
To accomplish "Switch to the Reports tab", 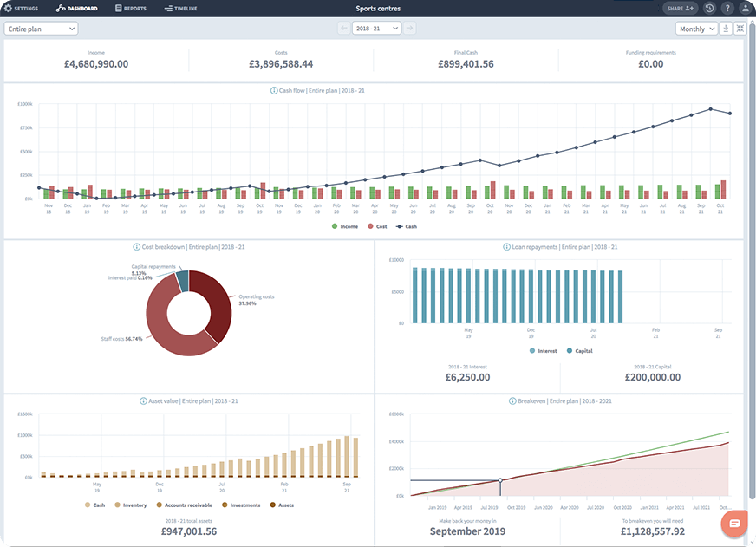I will click(131, 9).
